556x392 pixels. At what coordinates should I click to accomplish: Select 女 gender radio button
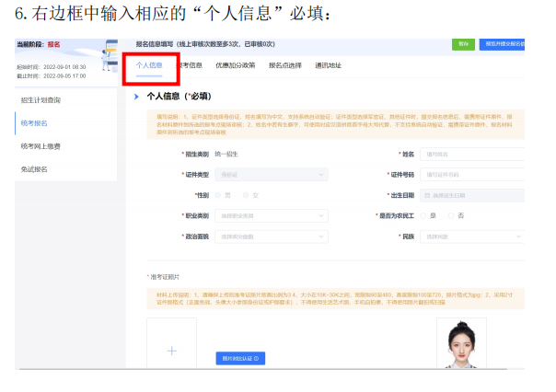[x=245, y=195]
